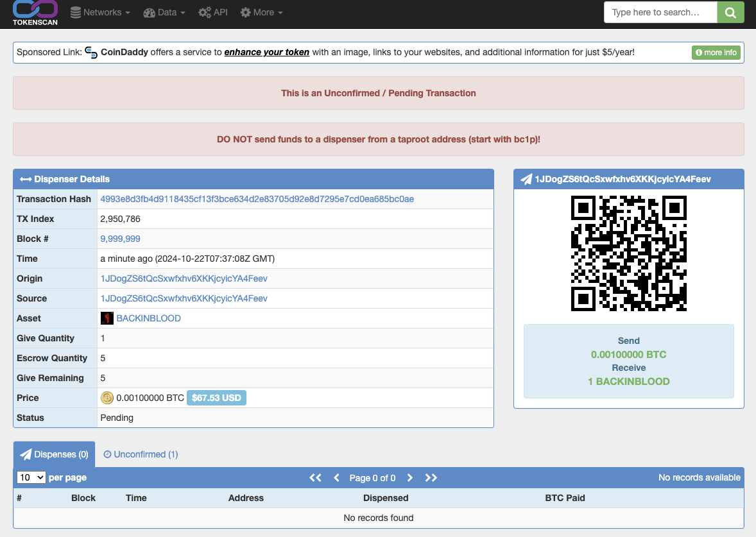The image size is (756, 537).
Task: Open the 'enhance your token' link
Action: (266, 52)
